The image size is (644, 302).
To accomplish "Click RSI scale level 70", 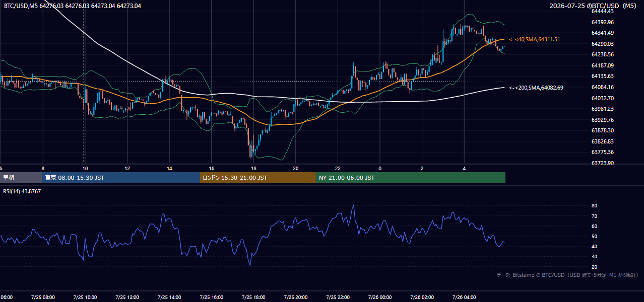I will 594,216.
